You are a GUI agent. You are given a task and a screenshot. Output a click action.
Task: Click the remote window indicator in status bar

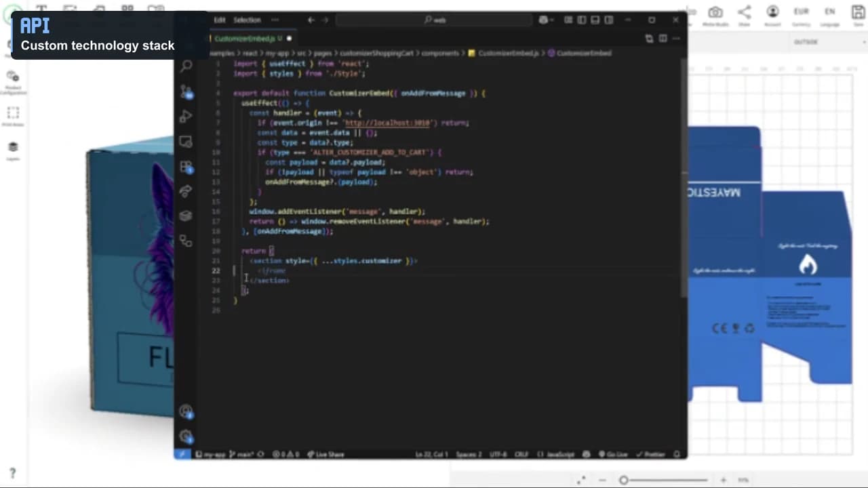tap(182, 454)
